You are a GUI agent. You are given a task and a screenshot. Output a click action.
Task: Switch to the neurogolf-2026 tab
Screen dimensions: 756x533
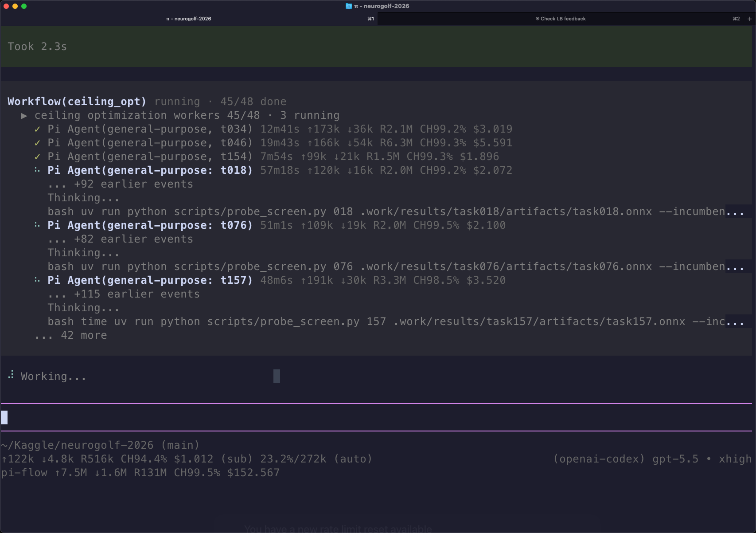tap(188, 19)
